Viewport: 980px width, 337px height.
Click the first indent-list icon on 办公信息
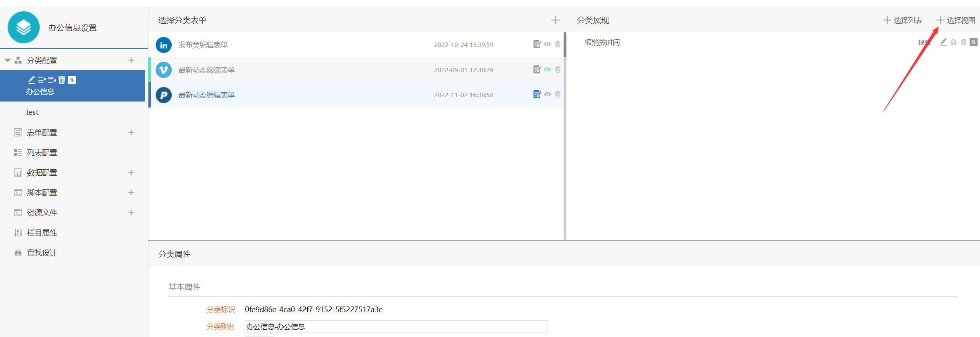coord(42,79)
